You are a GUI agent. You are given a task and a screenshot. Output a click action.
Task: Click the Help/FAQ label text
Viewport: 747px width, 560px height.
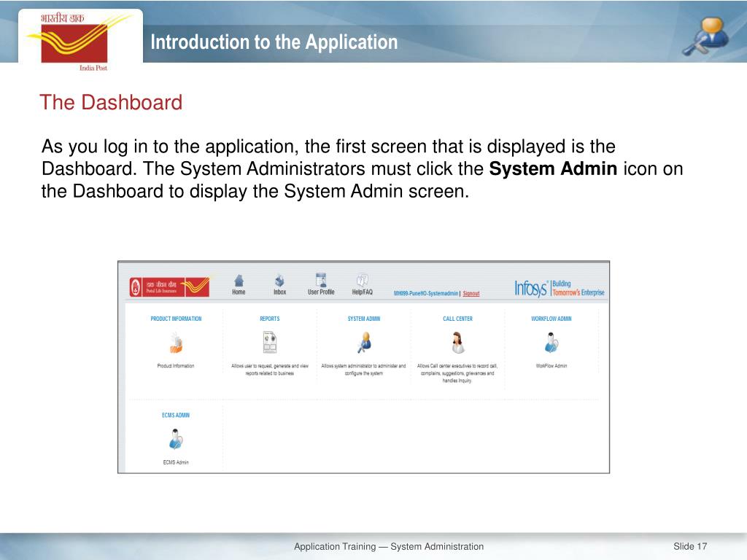pyautogui.click(x=362, y=292)
